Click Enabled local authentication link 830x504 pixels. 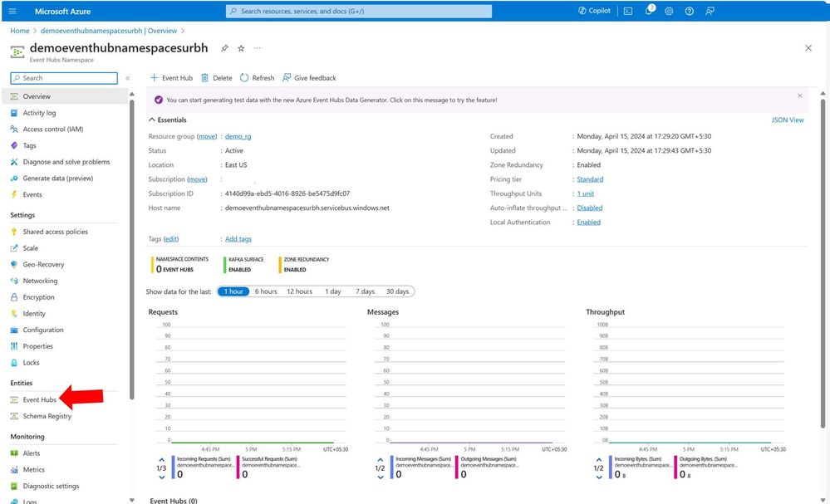(588, 223)
